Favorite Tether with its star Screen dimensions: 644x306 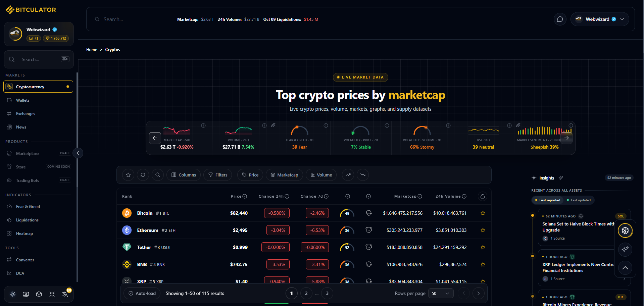(x=483, y=247)
